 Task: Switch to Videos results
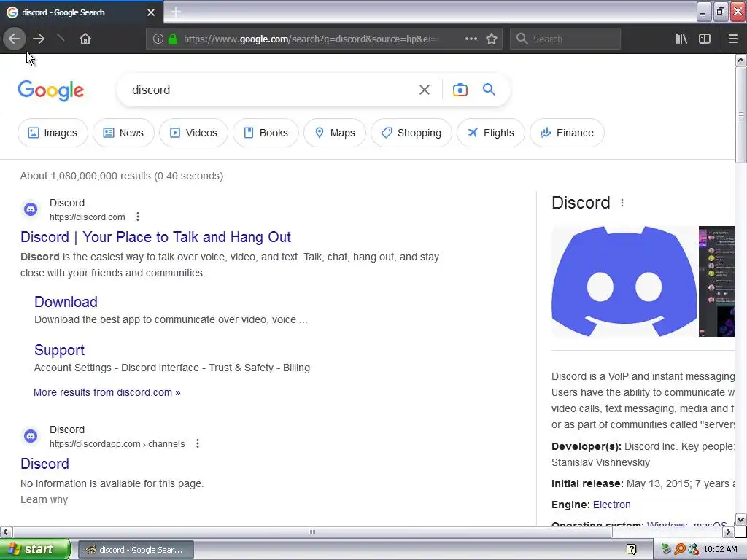(x=193, y=133)
